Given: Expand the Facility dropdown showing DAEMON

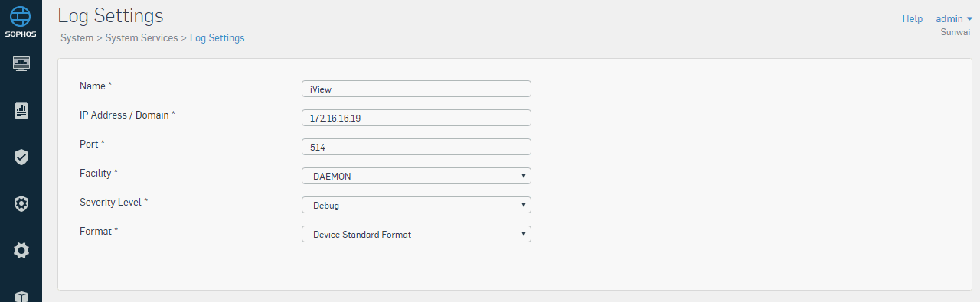Looking at the screenshot, I should [416, 176].
